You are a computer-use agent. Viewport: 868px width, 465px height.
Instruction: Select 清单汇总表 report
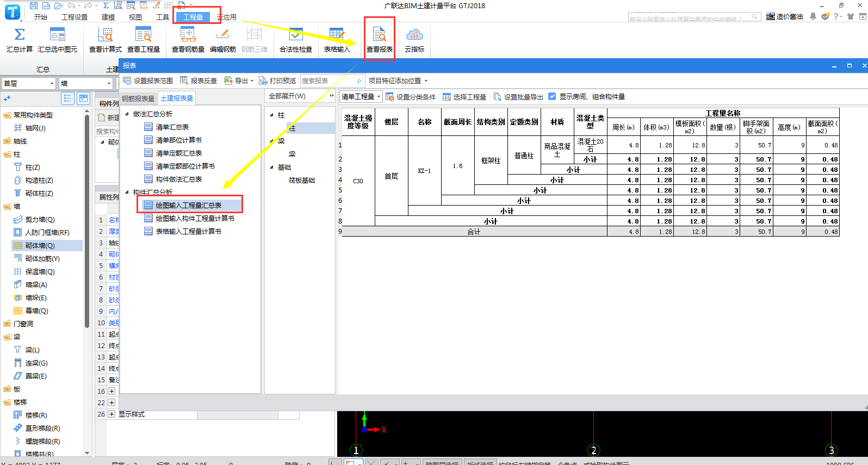pyautogui.click(x=172, y=127)
